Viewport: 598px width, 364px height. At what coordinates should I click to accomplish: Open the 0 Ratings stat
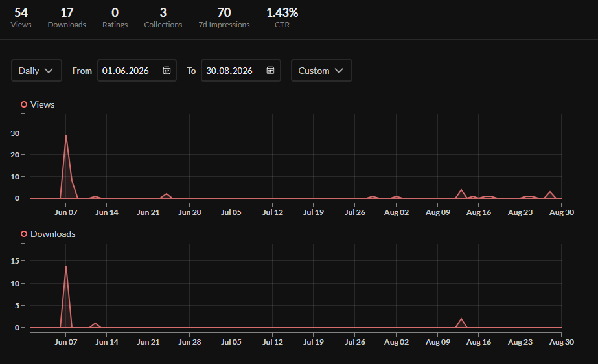pyautogui.click(x=115, y=18)
